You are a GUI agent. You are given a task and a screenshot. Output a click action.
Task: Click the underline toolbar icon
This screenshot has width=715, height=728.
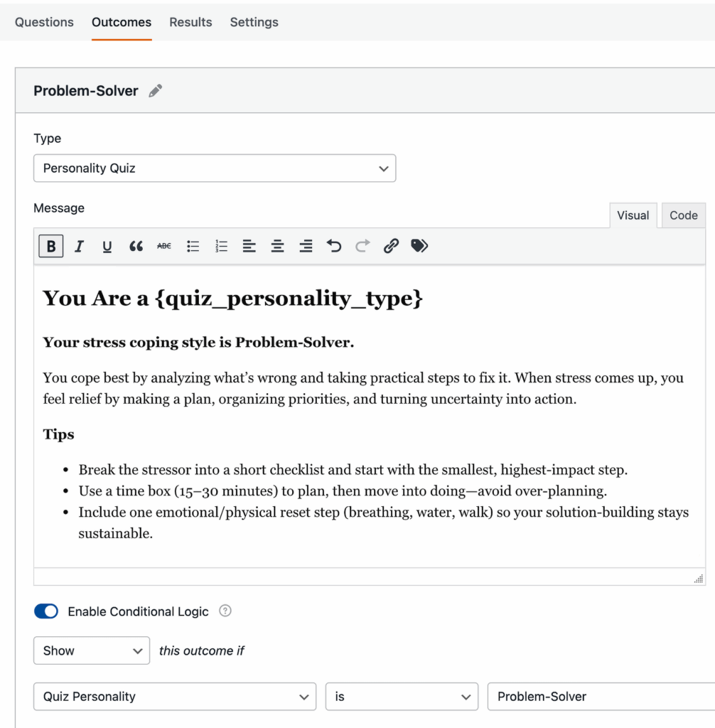point(107,246)
